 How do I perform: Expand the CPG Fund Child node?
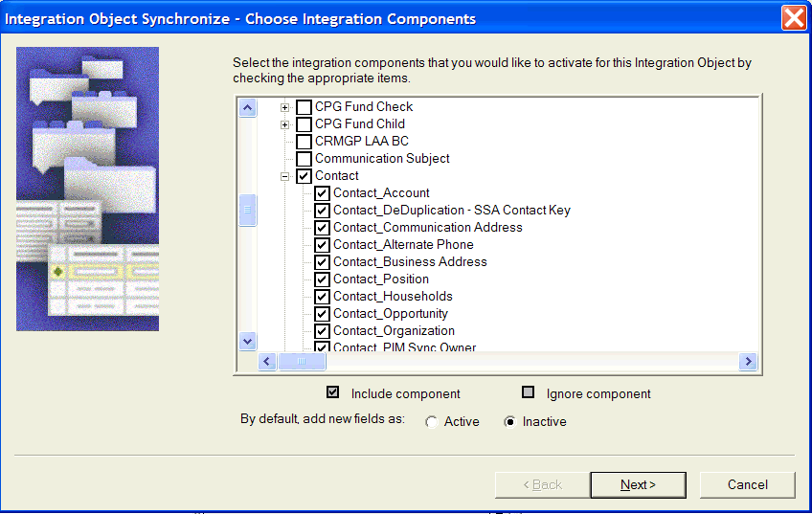tap(284, 124)
